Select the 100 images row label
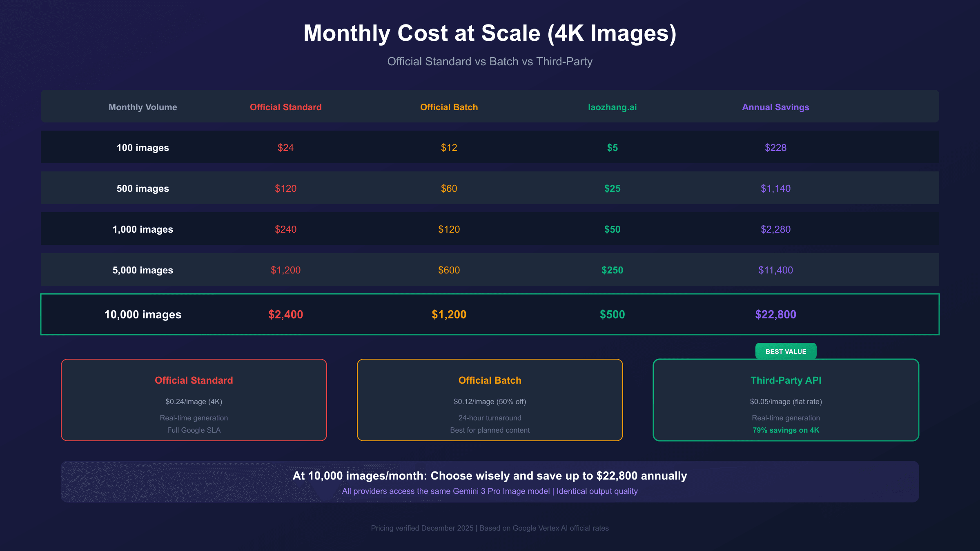This screenshot has width=980, height=551. 143,148
